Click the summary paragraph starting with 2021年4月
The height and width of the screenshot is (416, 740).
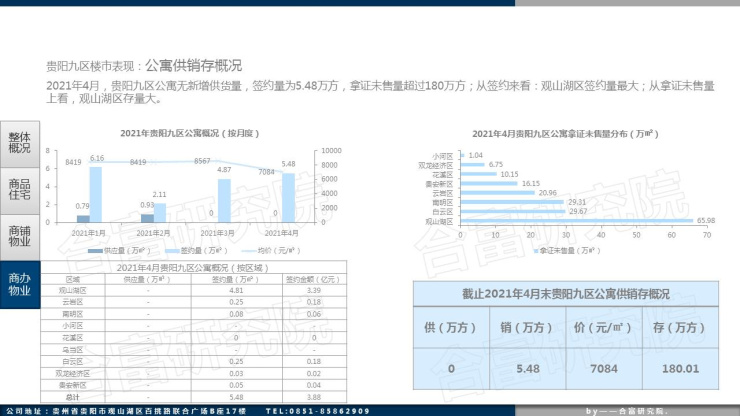pyautogui.click(x=380, y=92)
